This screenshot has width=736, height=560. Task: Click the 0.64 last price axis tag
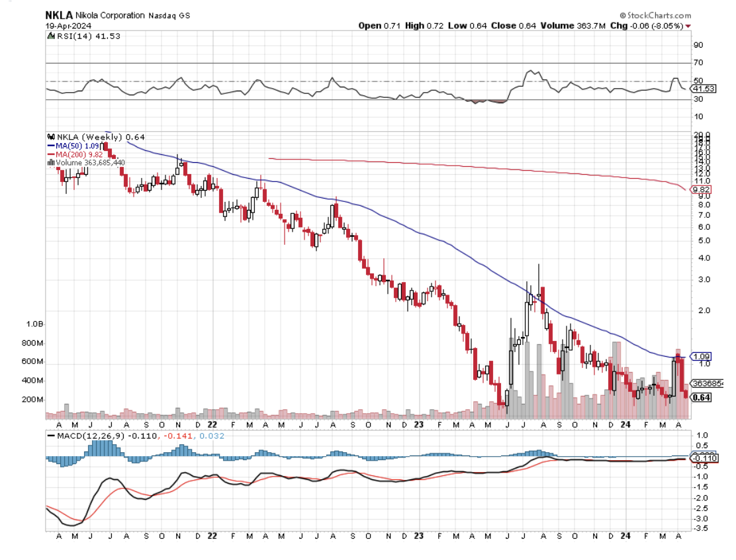click(x=701, y=397)
